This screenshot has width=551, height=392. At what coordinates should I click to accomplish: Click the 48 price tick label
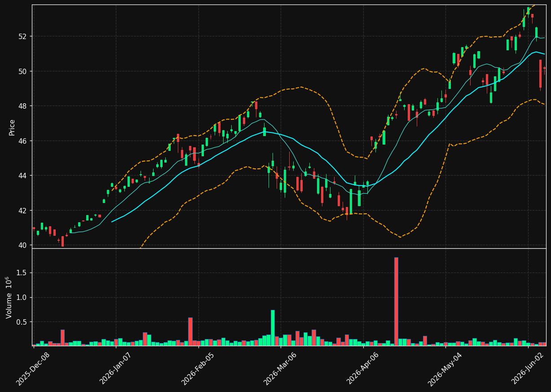pos(23,106)
